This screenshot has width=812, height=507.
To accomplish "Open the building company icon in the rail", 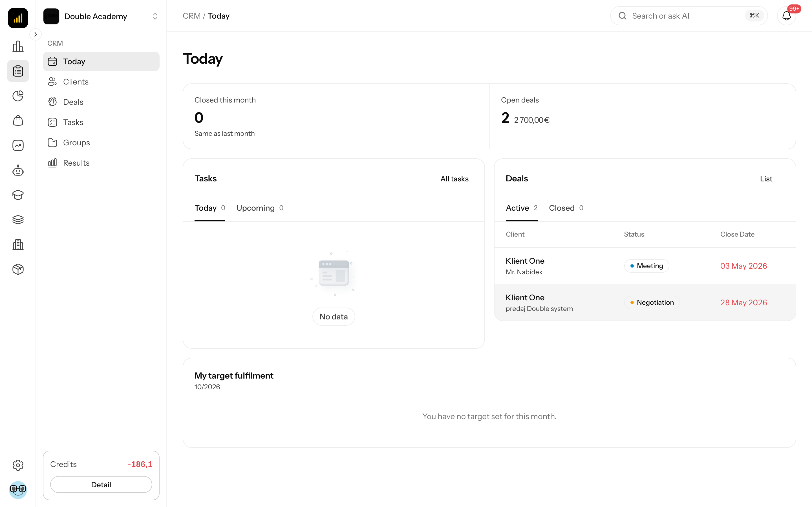I will pyautogui.click(x=18, y=244).
